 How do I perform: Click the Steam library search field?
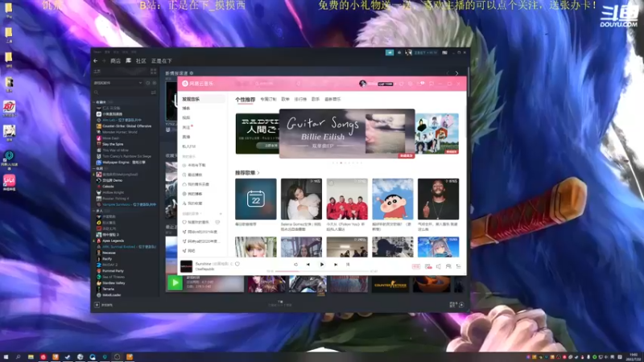(122, 93)
